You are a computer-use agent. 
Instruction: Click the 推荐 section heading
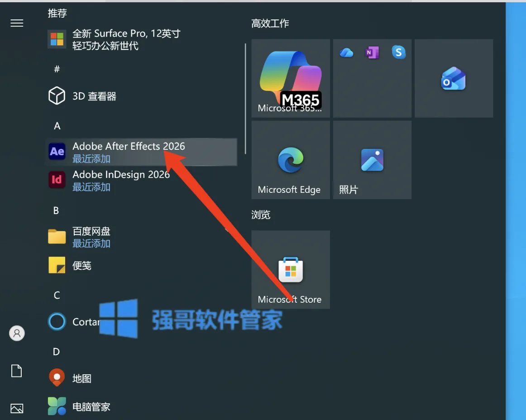(57, 13)
